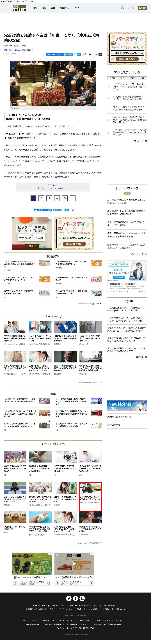Open the 最新記事一覧 link
Viewport: 151px width, 644px height.
(141, 357)
